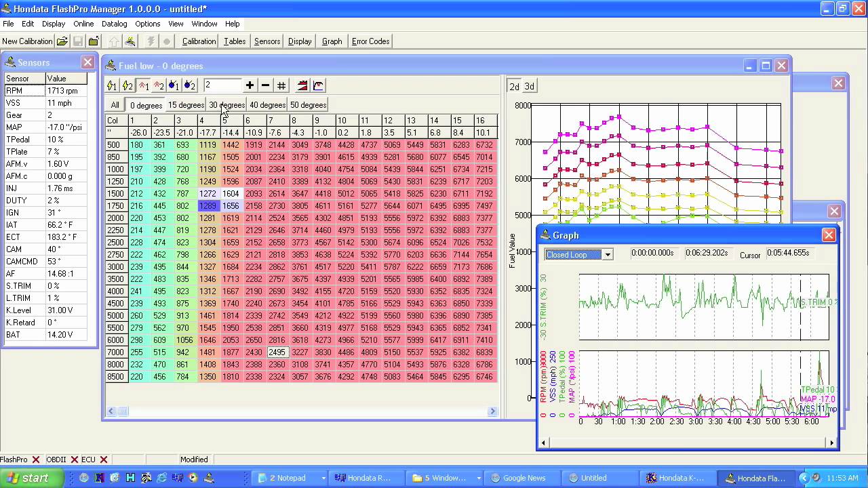Image resolution: width=868 pixels, height=488 pixels.
Task: Click the hash set value button
Action: [281, 85]
